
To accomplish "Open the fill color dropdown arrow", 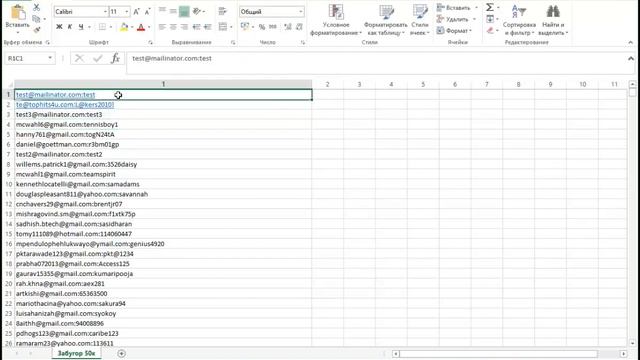I will point(132,27).
